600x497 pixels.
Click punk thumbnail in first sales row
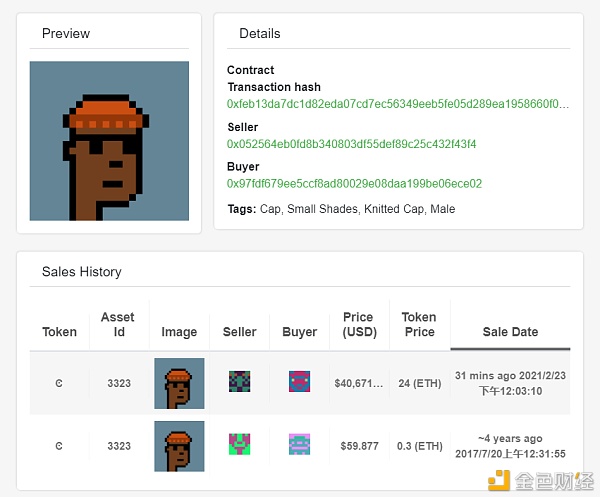[179, 383]
